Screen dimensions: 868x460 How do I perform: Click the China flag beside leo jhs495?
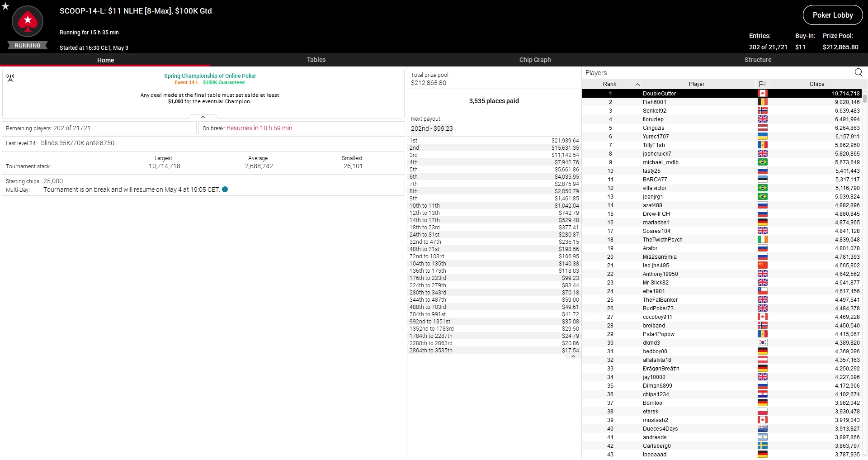pos(763,265)
